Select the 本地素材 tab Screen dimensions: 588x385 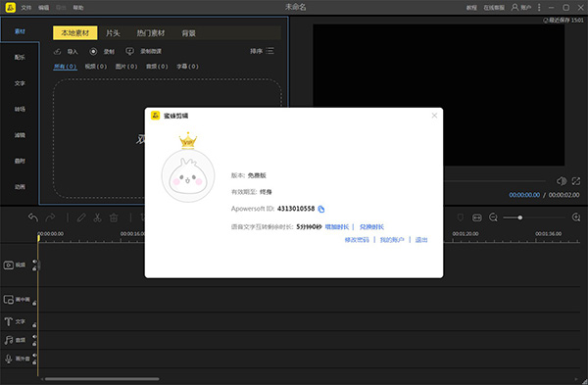75,33
